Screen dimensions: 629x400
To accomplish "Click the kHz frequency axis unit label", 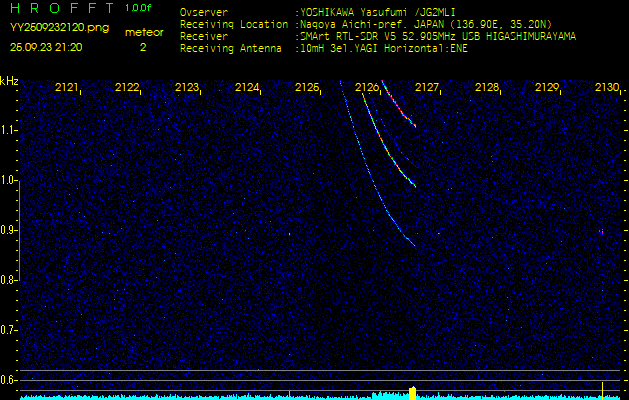I will [9, 81].
